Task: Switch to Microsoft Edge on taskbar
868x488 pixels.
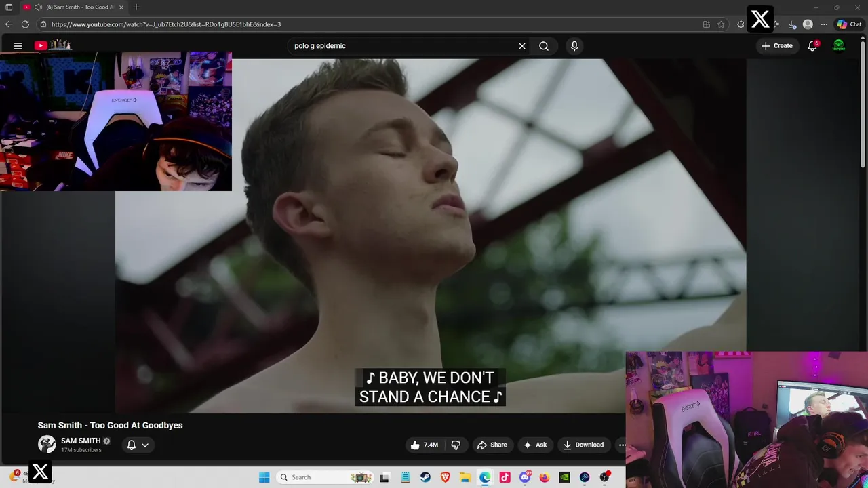Action: point(485,477)
